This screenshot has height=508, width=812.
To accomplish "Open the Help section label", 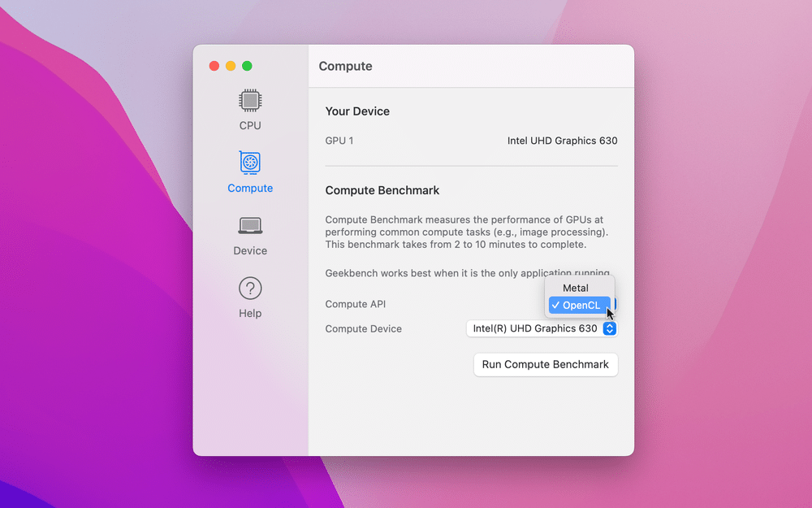I will coord(250,313).
